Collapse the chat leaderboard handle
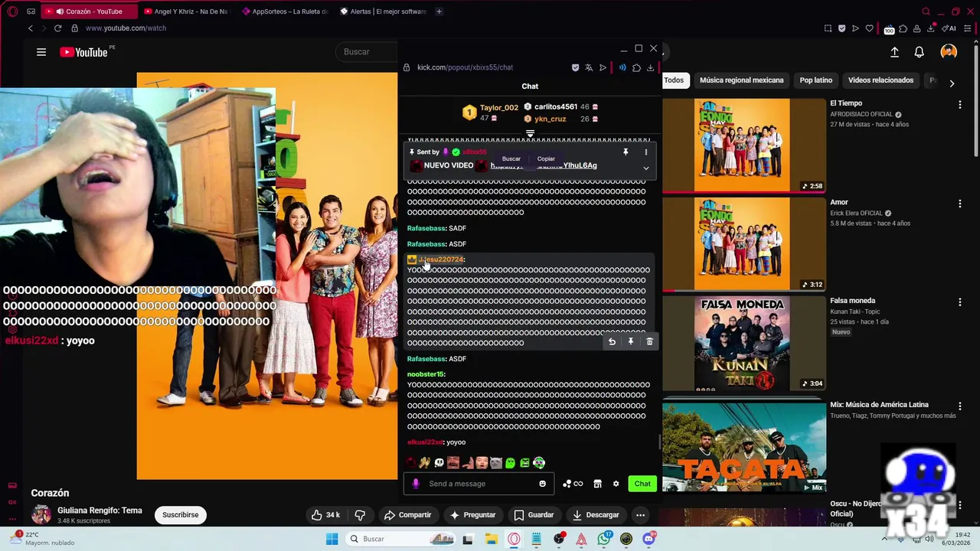 (530, 134)
